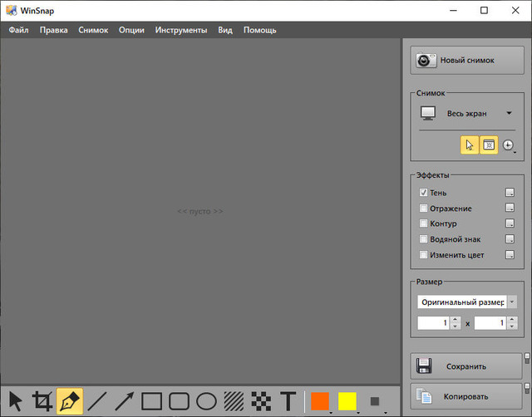Click the width input field under Размер
The width and height of the screenshot is (532, 417).
[433, 323]
